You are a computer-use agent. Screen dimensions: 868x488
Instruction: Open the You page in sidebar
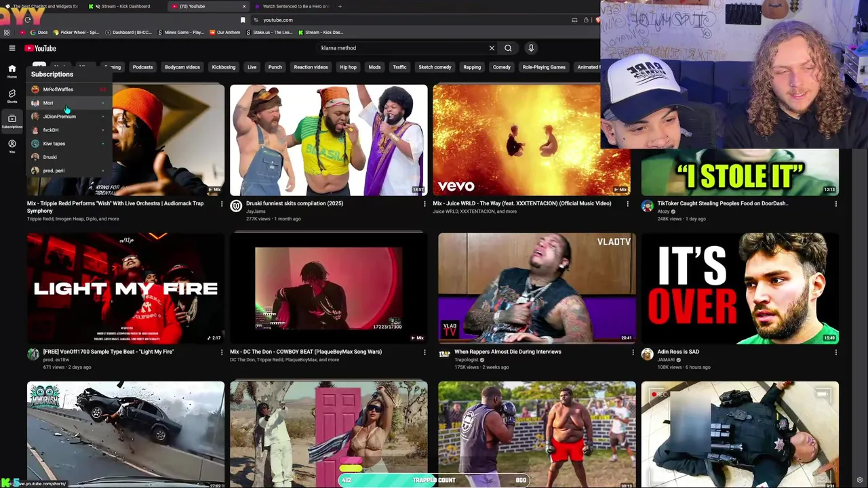12,146
